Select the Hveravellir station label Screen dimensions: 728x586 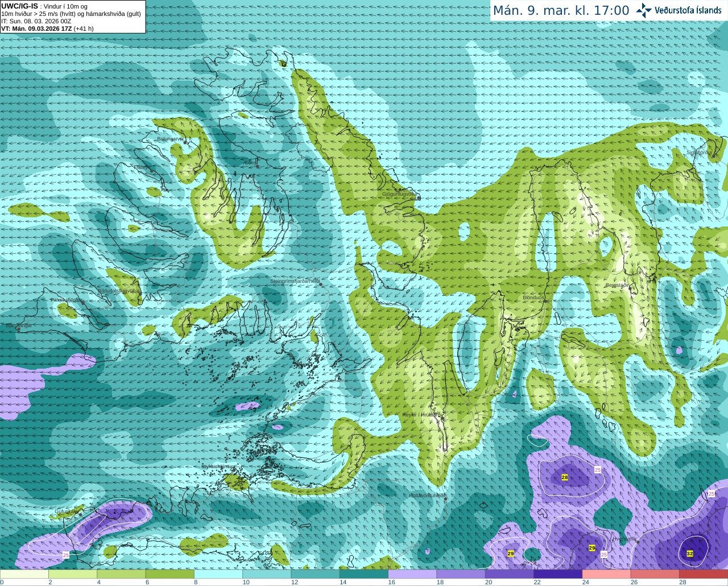(624, 538)
